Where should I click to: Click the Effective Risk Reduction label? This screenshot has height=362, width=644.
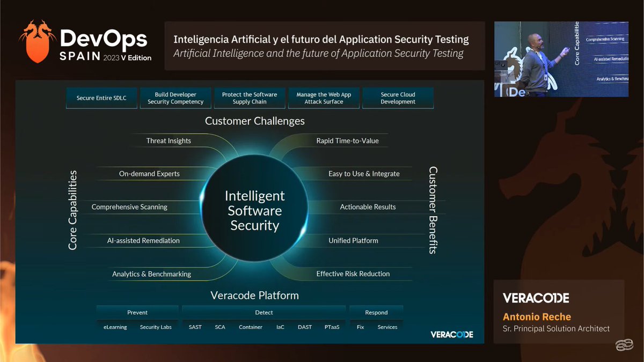coord(353,274)
